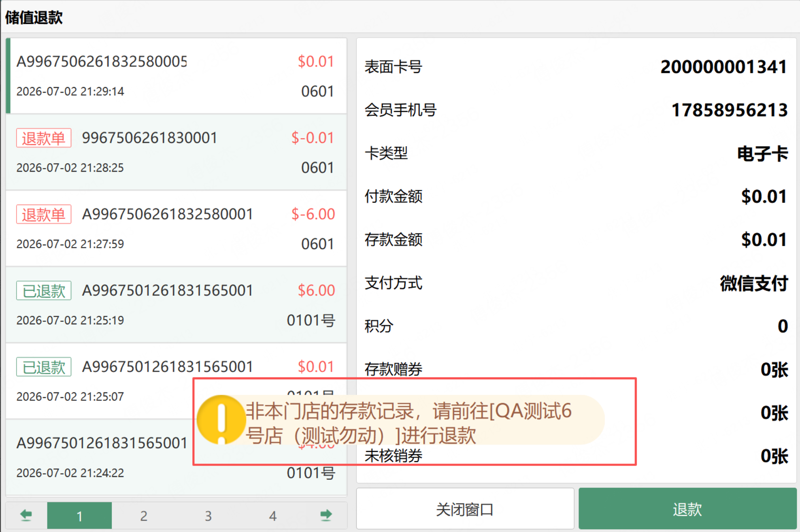
Task: Go to the next page with the right arrow
Action: [326, 515]
